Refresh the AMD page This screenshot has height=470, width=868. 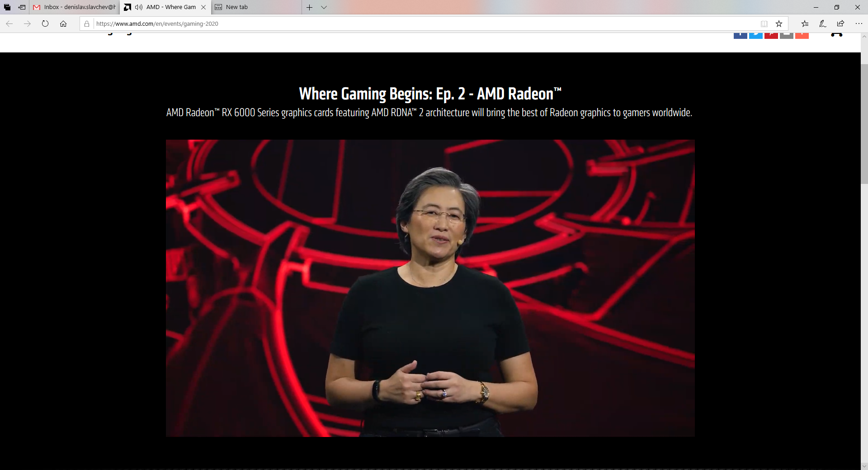(45, 23)
